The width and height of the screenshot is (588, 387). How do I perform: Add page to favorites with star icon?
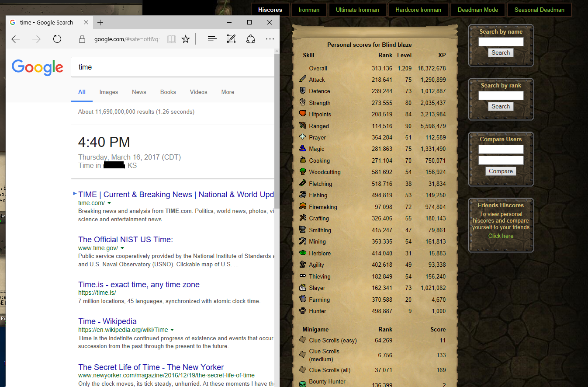click(x=186, y=39)
